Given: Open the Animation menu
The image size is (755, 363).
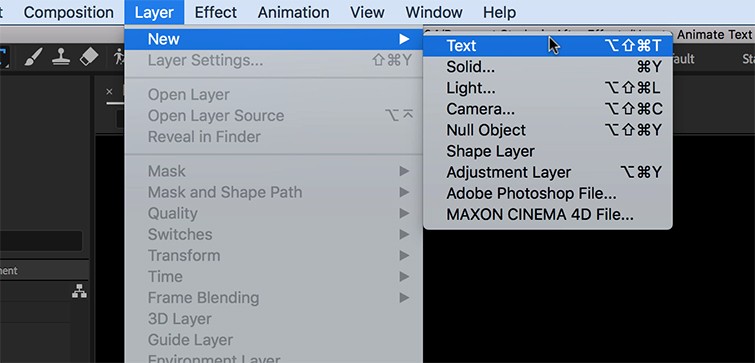Looking at the screenshot, I should point(294,12).
